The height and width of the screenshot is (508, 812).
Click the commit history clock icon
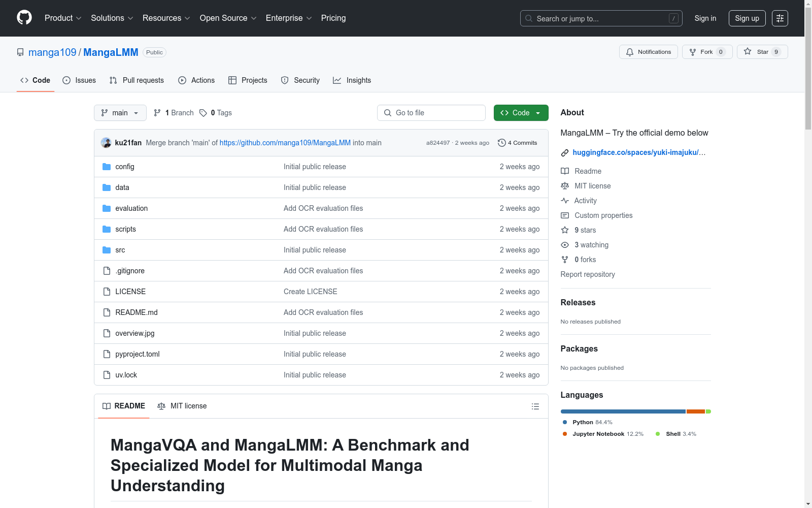click(x=501, y=143)
